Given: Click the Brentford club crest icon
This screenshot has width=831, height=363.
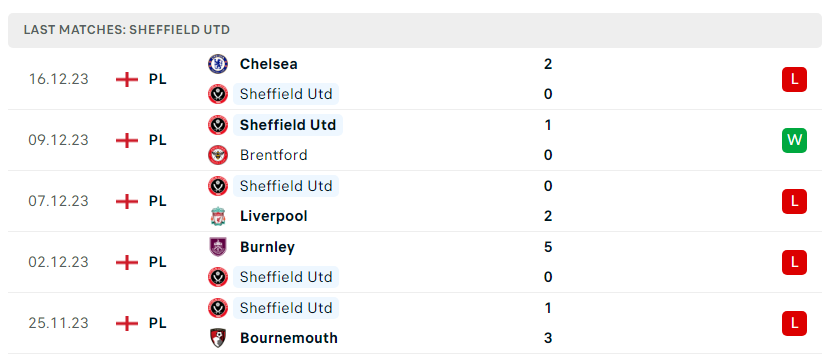Looking at the screenshot, I should tap(218, 155).
